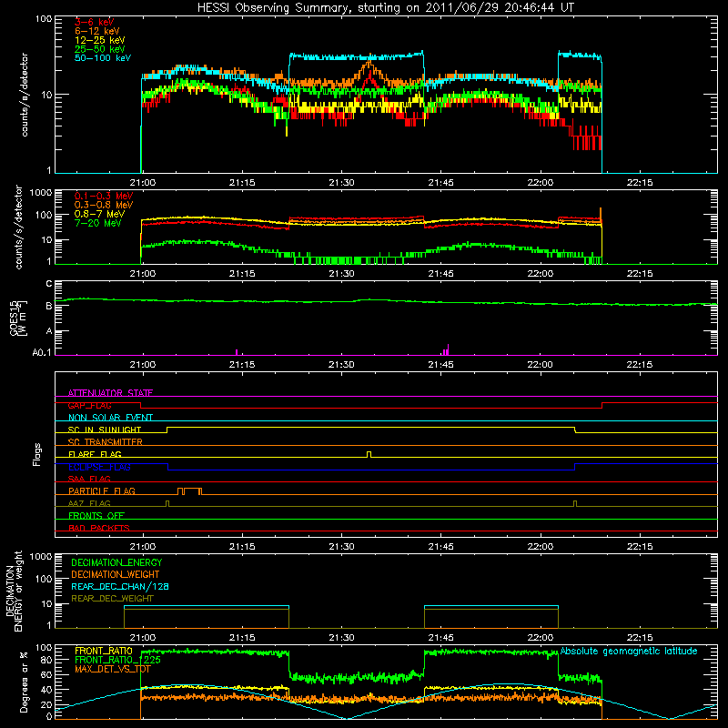Select the SC_IN_SUNLIGHT flag label
Image resolution: width=728 pixels, height=728 pixels.
tap(105, 430)
